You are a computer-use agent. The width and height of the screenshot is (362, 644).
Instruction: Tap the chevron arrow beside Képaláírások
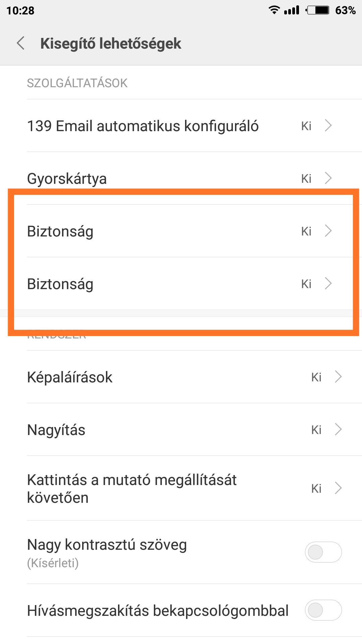pyautogui.click(x=339, y=377)
